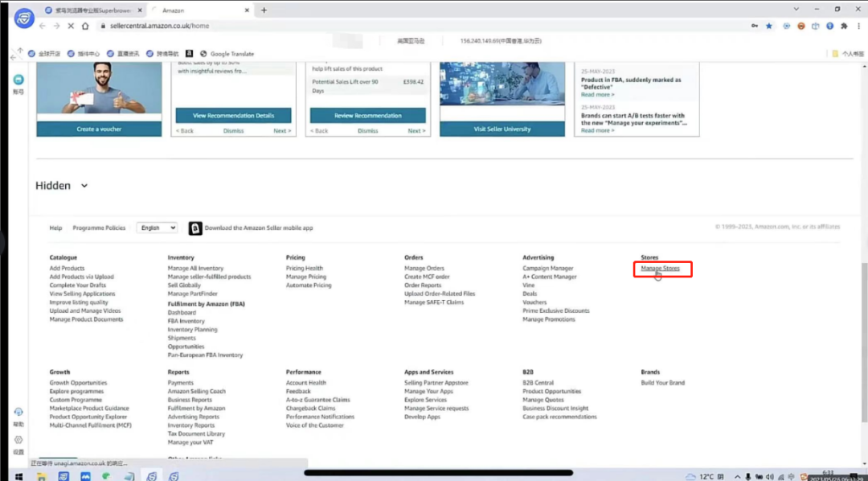The image size is (868, 481).
Task: Open the B2B Central link
Action: point(538,383)
